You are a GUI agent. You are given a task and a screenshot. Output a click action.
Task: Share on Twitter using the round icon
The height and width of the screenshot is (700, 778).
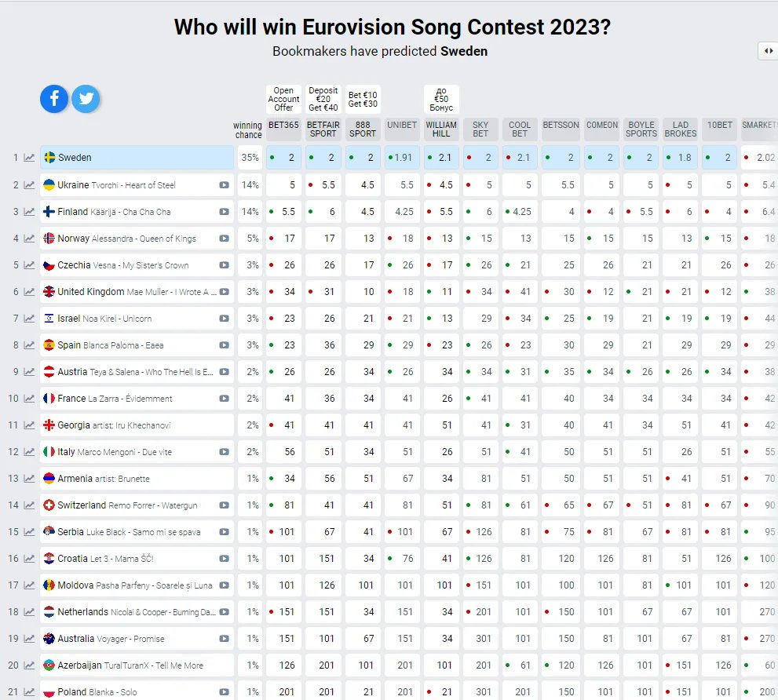click(86, 99)
